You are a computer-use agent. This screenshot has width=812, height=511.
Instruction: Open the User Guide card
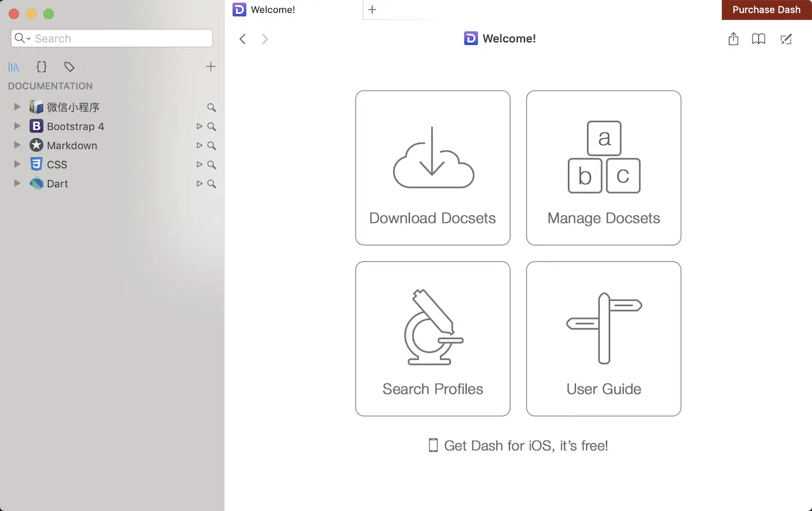coord(604,339)
